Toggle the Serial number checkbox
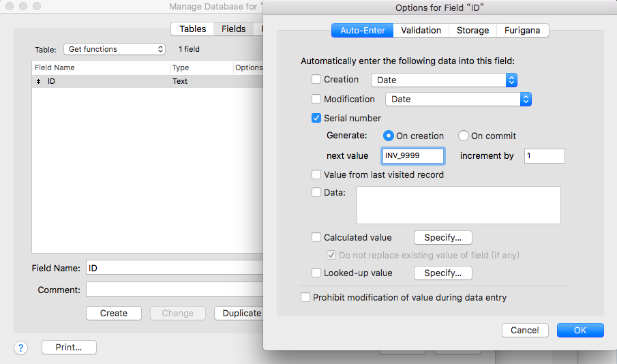Image resolution: width=617 pixels, height=364 pixels. 316,118
